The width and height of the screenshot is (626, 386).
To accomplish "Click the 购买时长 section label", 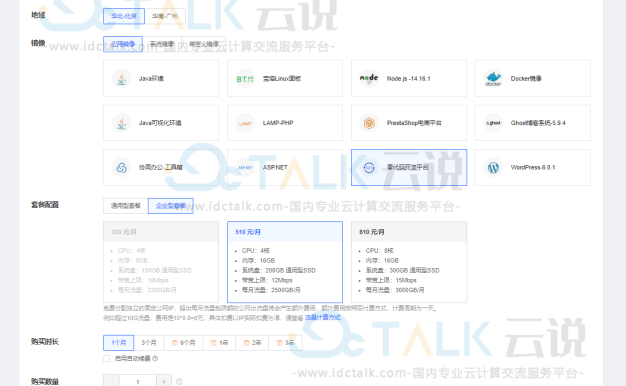I will click(x=45, y=342).
